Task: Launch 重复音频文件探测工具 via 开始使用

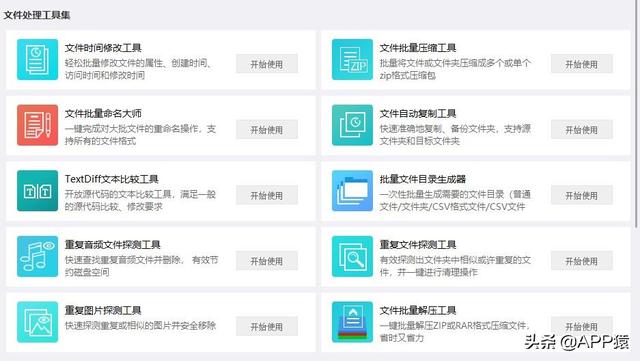Action: [x=267, y=261]
